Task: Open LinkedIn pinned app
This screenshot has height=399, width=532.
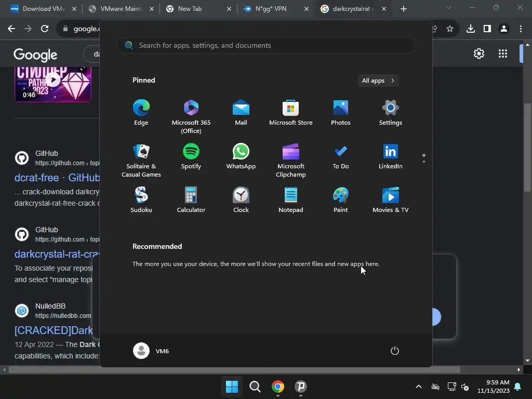Action: 391,156
